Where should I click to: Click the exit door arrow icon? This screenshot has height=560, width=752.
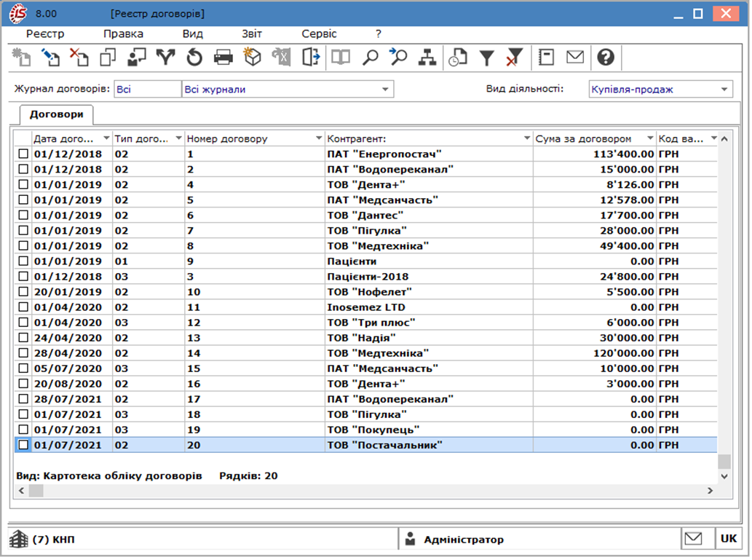(x=311, y=58)
